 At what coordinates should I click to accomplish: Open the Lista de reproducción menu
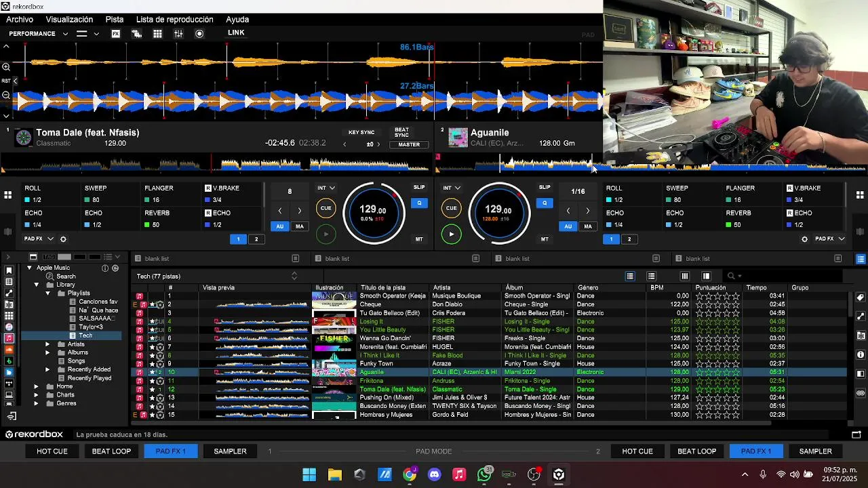[x=176, y=20]
